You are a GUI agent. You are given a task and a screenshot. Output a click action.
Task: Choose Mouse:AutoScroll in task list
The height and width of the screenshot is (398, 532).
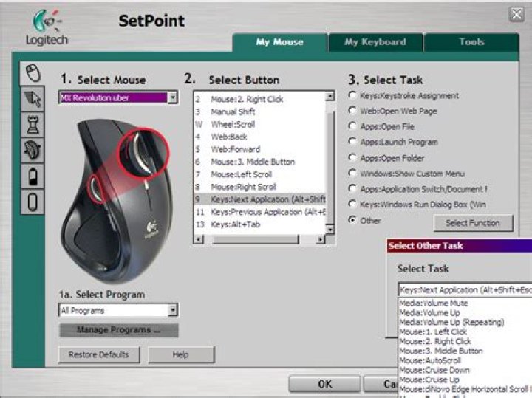465,360
